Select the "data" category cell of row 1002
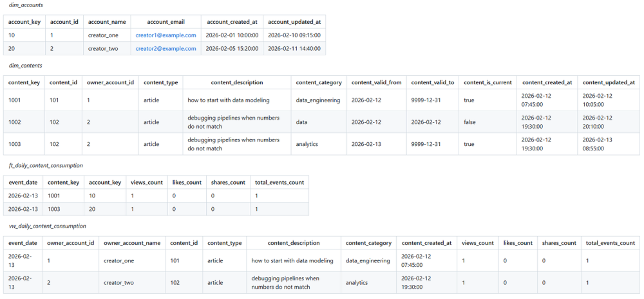 pos(301,122)
